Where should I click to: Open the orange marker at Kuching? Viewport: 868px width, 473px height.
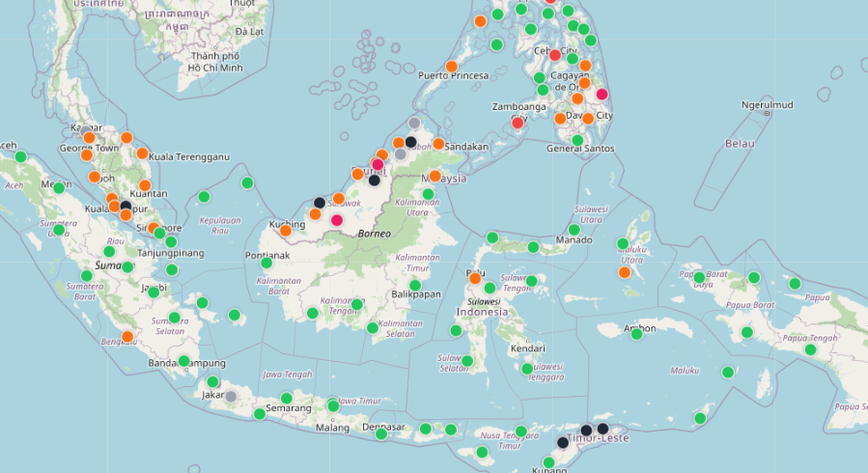pos(286,231)
